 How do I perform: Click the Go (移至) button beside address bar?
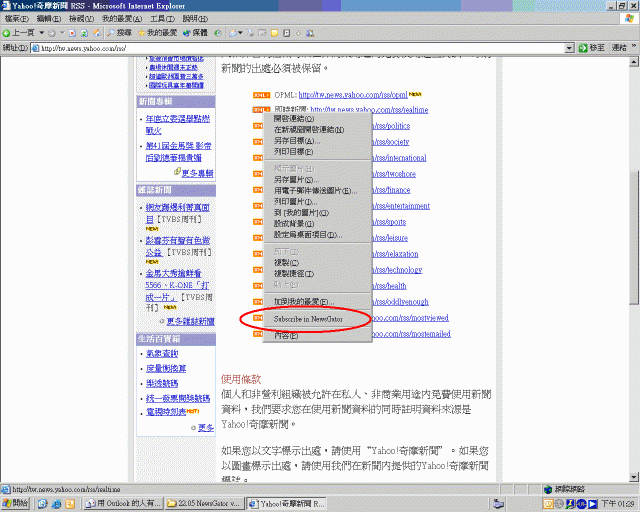(x=592, y=47)
